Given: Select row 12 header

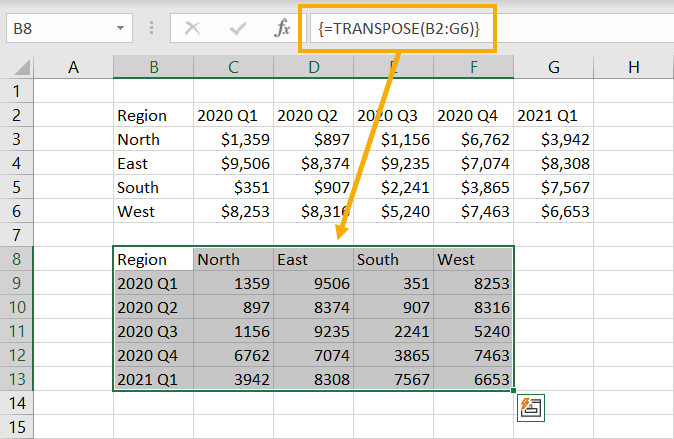Looking at the screenshot, I should (16, 356).
